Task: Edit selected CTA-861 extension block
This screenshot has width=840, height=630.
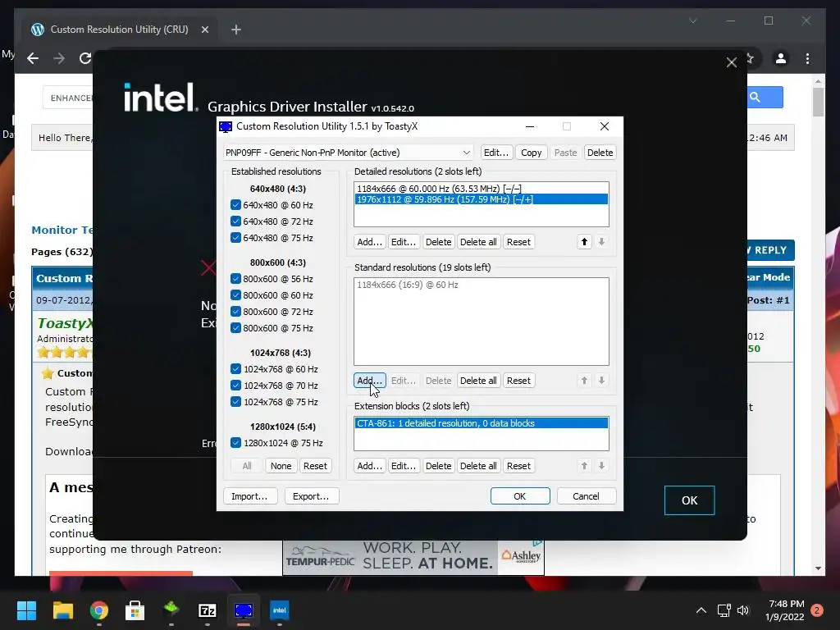Action: [x=403, y=466]
